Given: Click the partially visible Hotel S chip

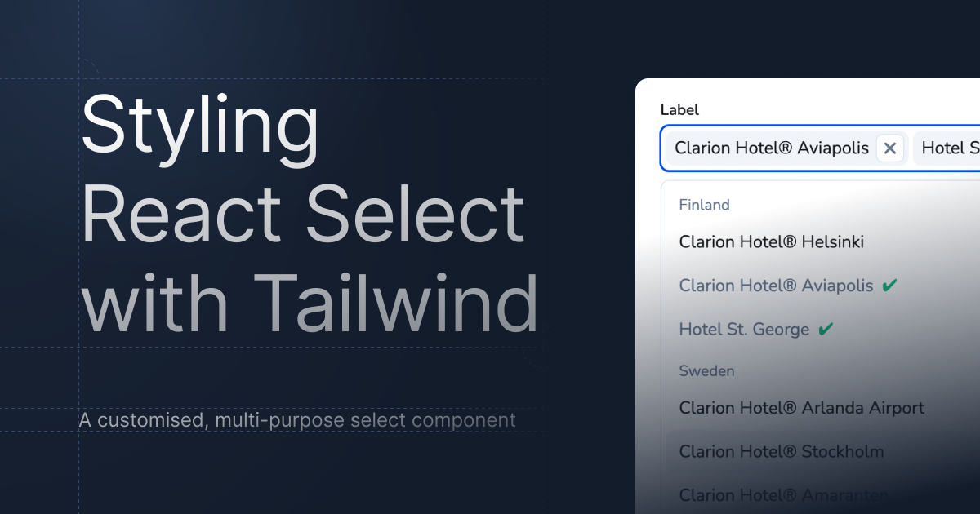Looking at the screenshot, I should 947,148.
